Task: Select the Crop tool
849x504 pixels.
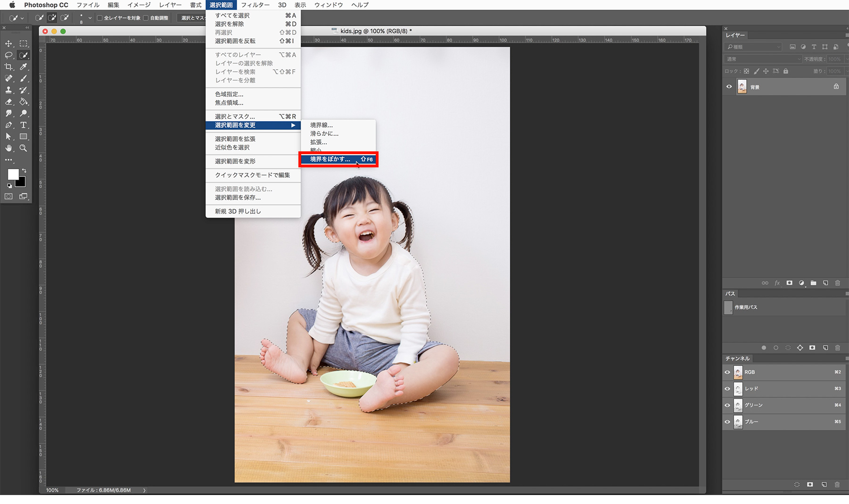Action: pos(8,67)
